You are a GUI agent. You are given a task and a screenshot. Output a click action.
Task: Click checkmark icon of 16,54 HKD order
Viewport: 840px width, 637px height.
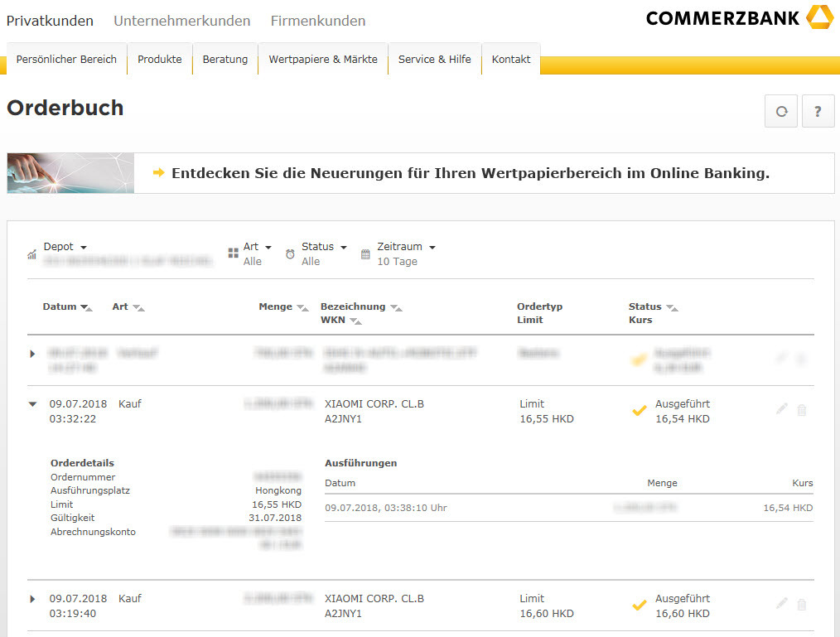click(x=639, y=410)
